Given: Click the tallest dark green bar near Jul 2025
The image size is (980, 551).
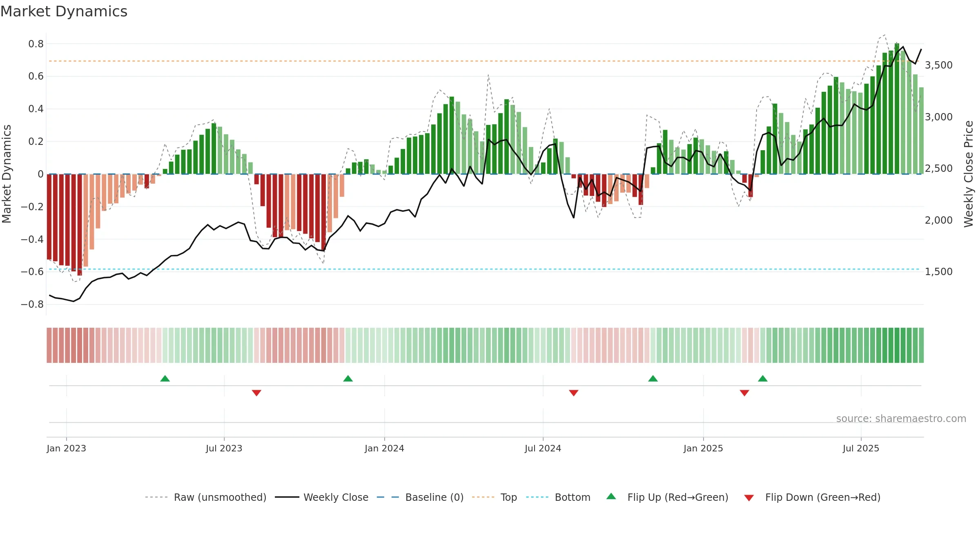Looking at the screenshot, I should [897, 109].
